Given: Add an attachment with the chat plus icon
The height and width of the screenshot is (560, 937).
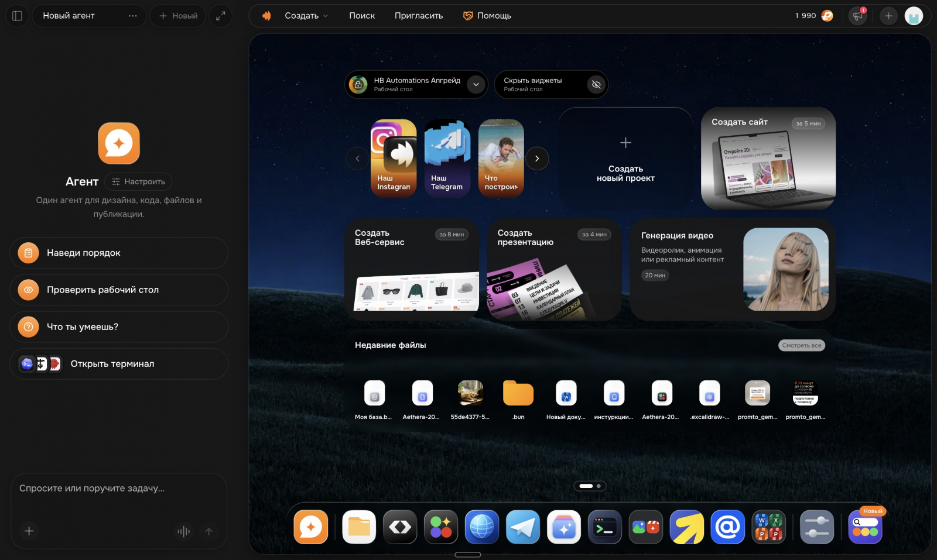Looking at the screenshot, I should [x=29, y=531].
